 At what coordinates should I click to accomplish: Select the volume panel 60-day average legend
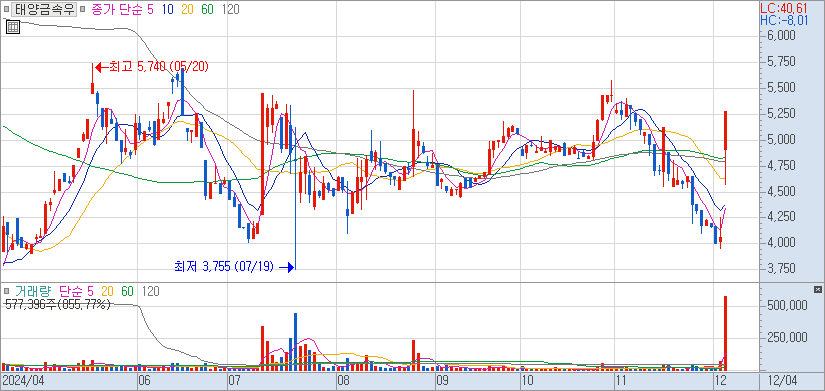click(127, 291)
